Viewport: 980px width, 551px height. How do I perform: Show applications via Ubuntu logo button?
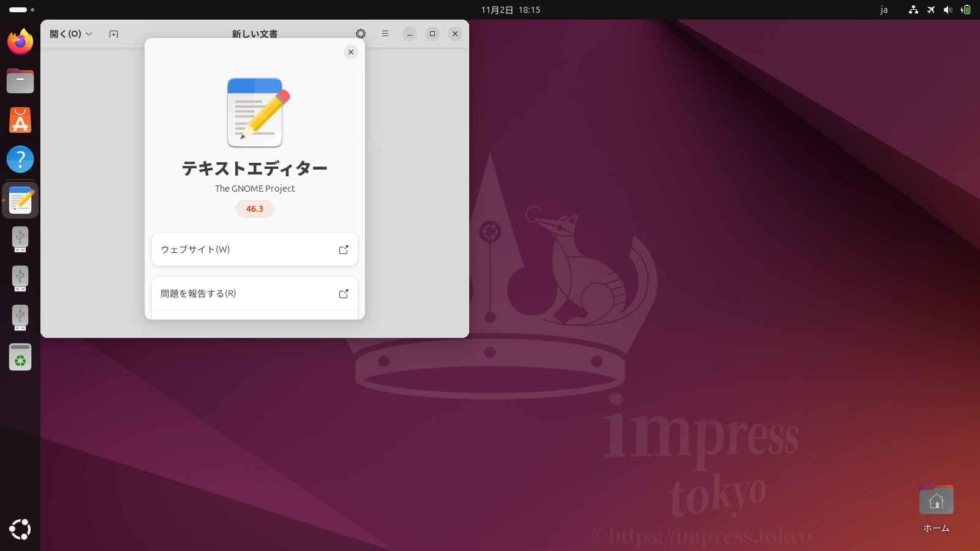pos(20,530)
